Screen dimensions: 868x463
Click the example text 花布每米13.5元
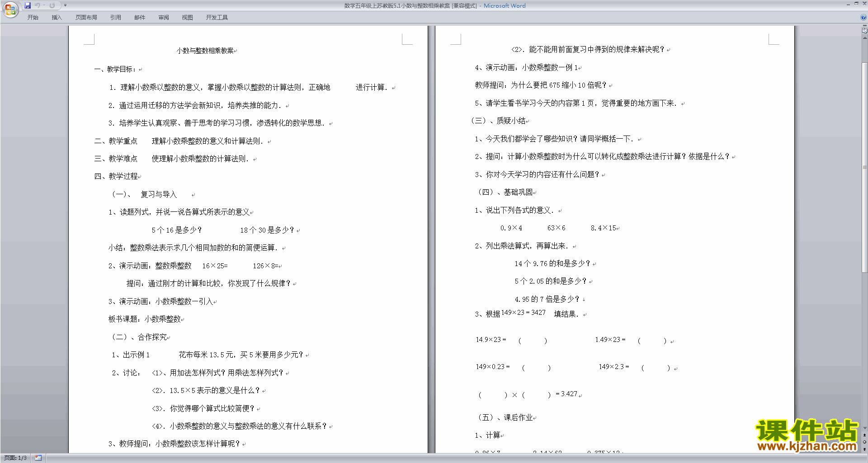click(x=206, y=355)
